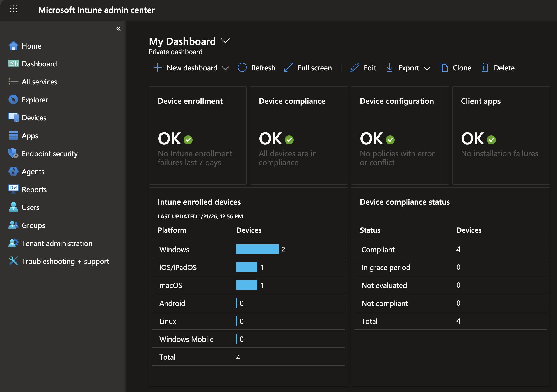This screenshot has height=392, width=557.
Task: Click the Reports icon in sidebar
Action: pyautogui.click(x=13, y=189)
